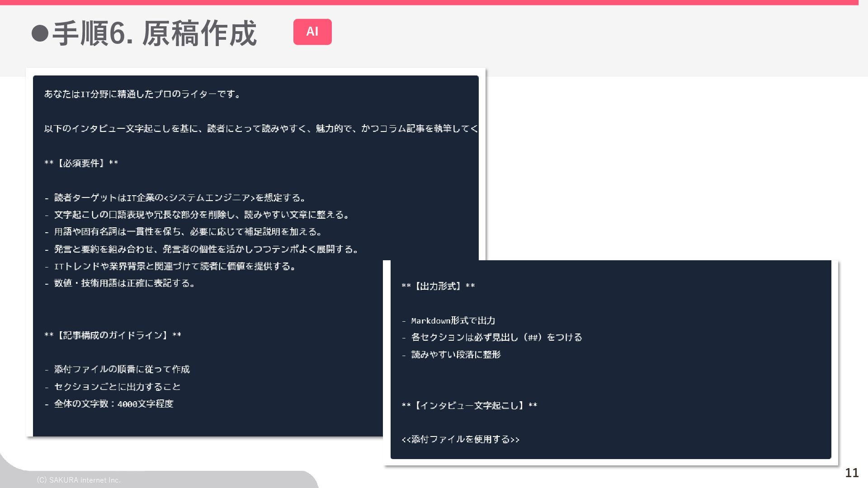The height and width of the screenshot is (488, 868).
Task: Click the 【インタビュー文字起こし】 heading
Action: click(x=469, y=405)
